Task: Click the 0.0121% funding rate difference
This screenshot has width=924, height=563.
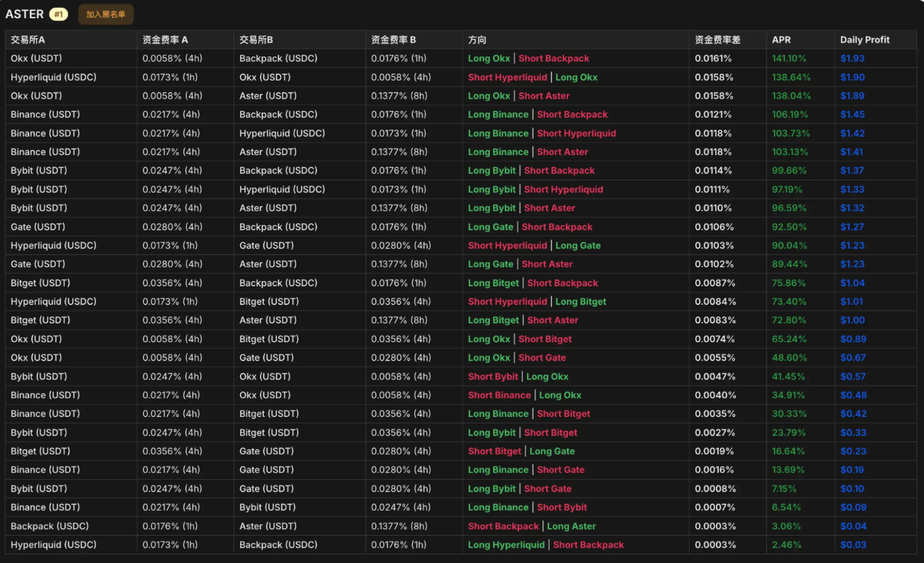Action: (713, 114)
